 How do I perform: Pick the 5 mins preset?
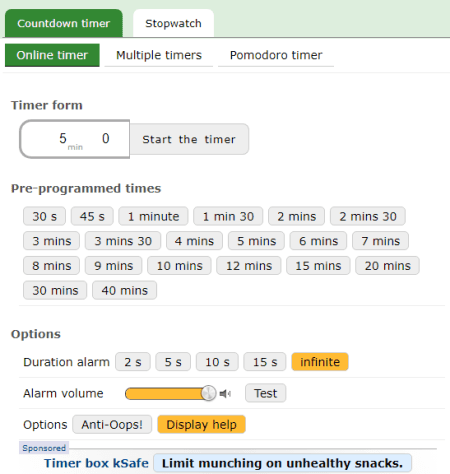coord(256,241)
